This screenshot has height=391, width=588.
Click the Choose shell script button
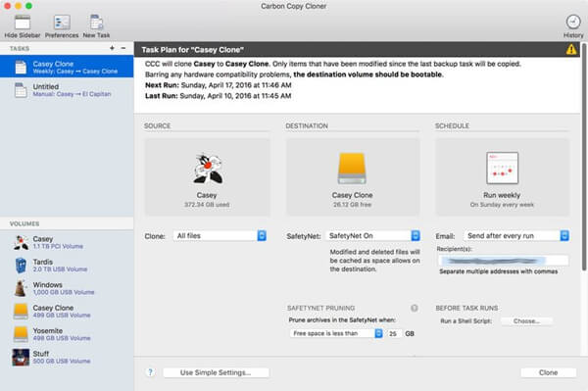(x=526, y=321)
